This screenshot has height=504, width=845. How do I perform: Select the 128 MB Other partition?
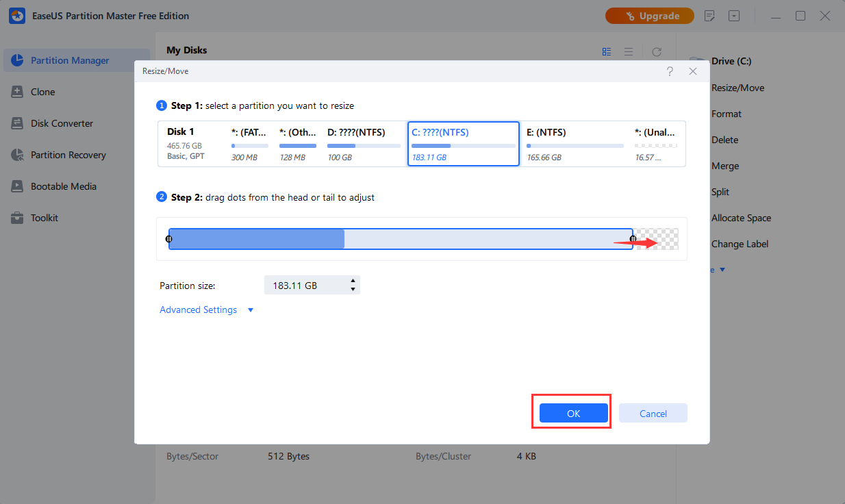(298, 144)
